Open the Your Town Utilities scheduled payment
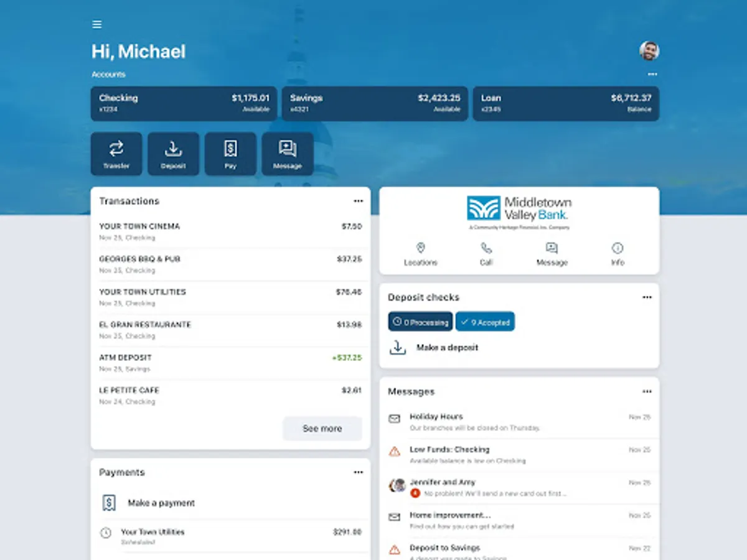Screen dimensions: 747x560 point(230,536)
